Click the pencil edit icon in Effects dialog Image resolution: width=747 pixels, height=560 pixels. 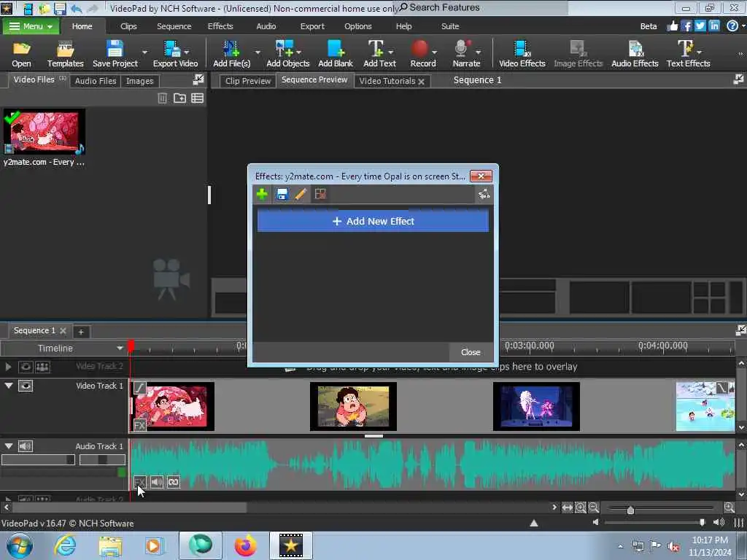301,194
